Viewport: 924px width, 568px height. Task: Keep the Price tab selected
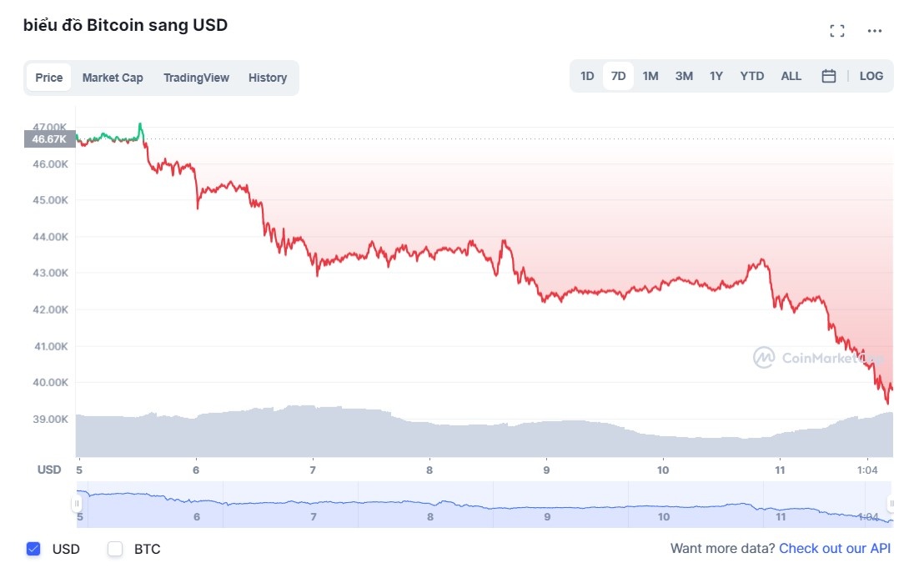tap(48, 77)
